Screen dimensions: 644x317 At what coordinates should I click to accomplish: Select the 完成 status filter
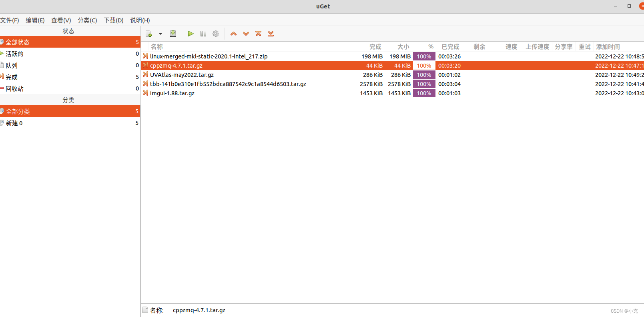tap(70, 77)
